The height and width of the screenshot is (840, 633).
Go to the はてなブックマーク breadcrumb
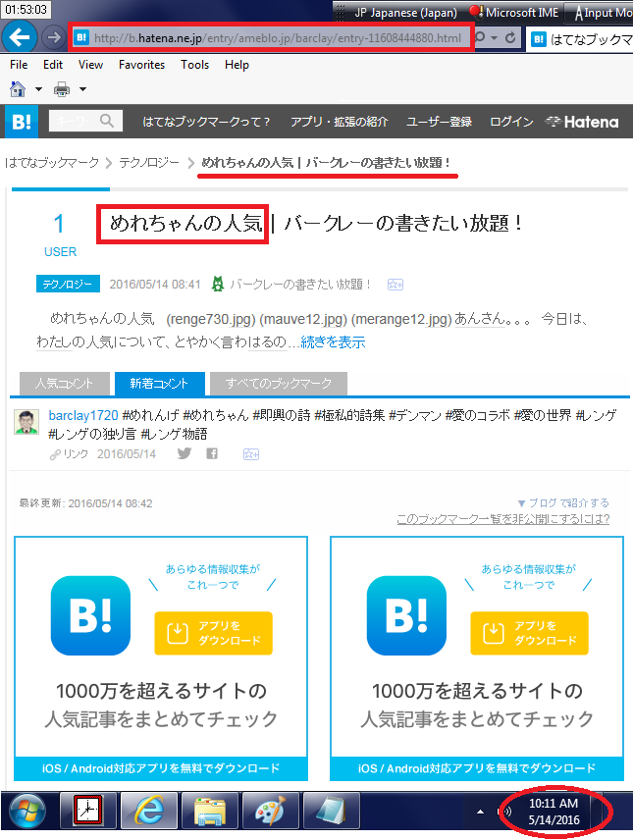(52, 162)
